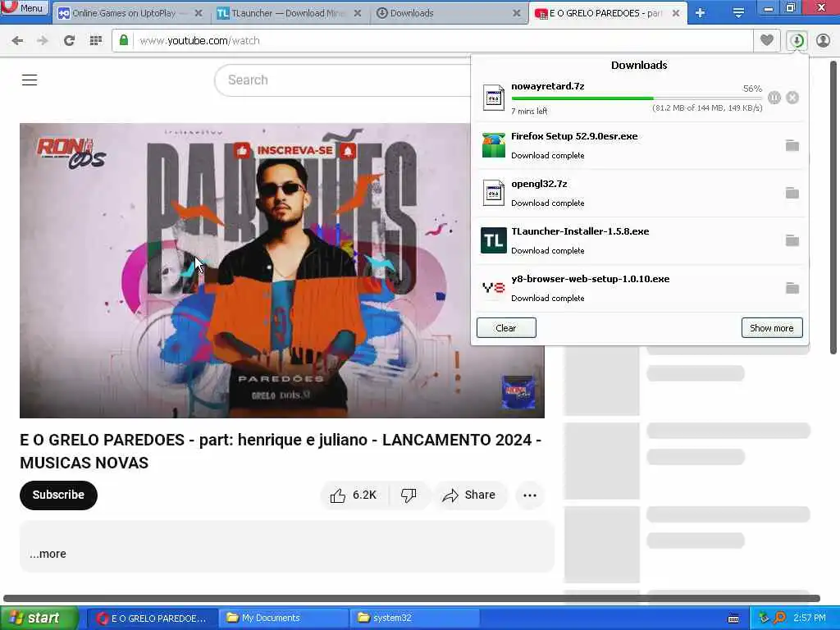840x630 pixels.
Task: Open My Documents taskbar window
Action: [284, 619]
